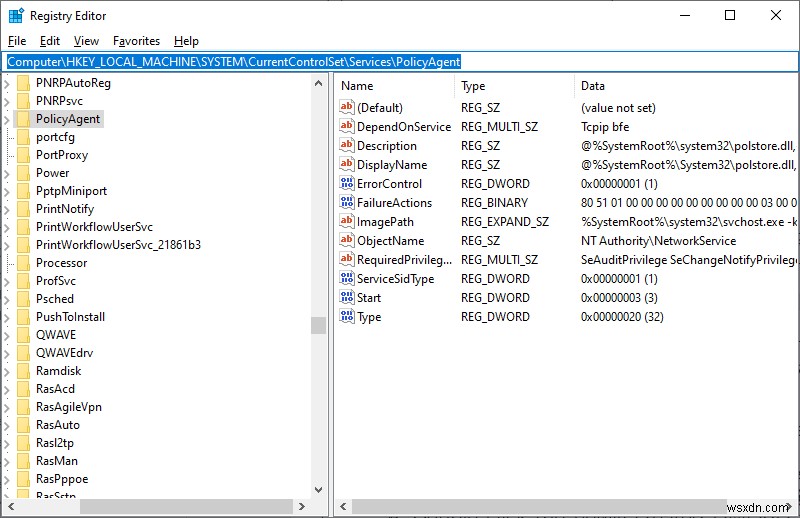The image size is (800, 518).
Task: Click the RequiredPrivileges value icon
Action: pyautogui.click(x=347, y=259)
